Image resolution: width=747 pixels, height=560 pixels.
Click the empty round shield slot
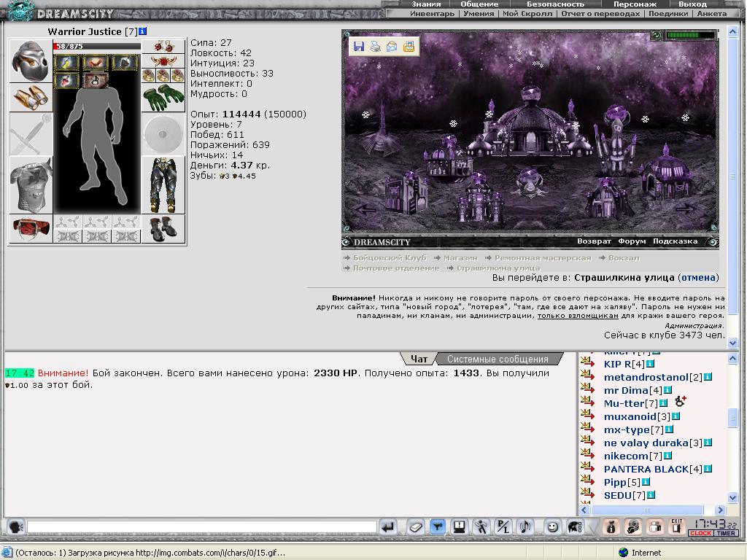[163, 134]
